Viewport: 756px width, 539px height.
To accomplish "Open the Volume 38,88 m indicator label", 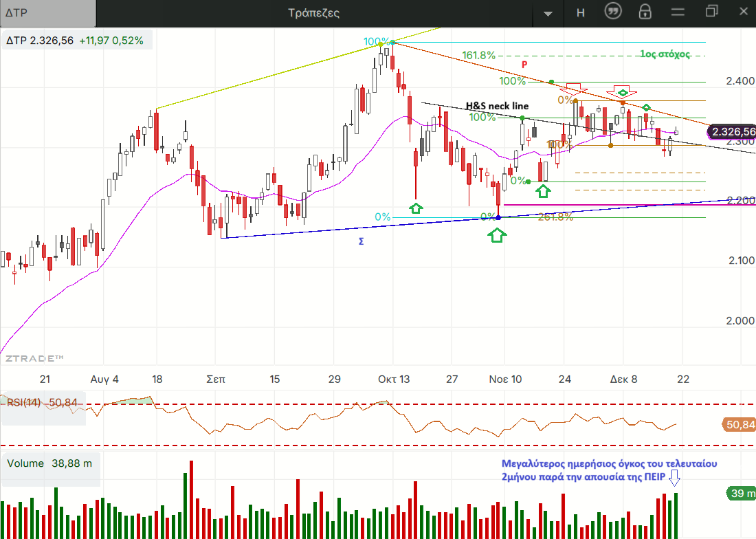I will (x=49, y=463).
